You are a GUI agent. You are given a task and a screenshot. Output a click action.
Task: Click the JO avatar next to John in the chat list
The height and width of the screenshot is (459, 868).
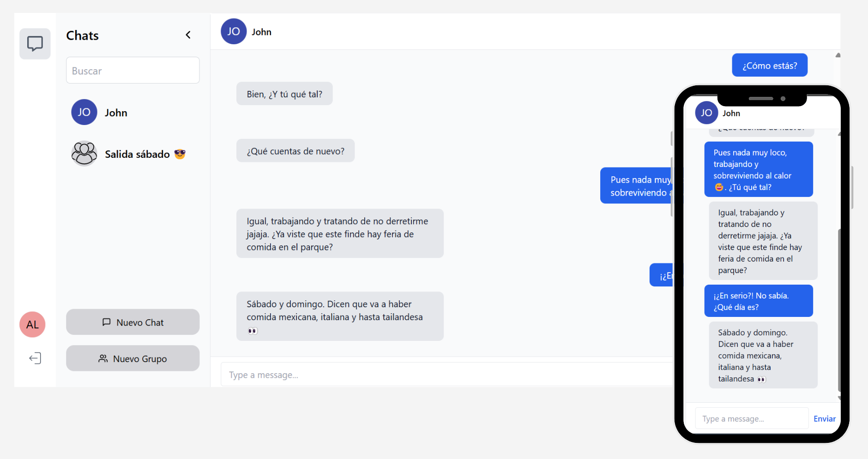pyautogui.click(x=84, y=112)
